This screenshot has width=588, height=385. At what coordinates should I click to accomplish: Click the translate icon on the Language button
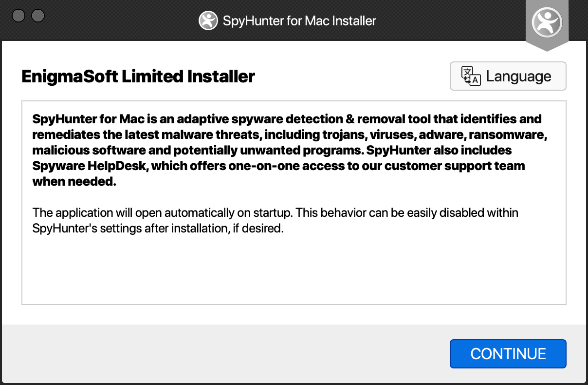coord(471,76)
